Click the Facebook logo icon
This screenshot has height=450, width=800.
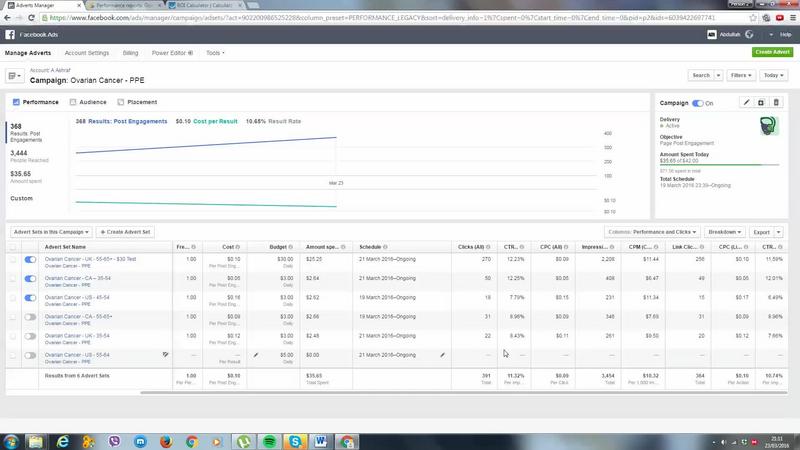point(10,34)
